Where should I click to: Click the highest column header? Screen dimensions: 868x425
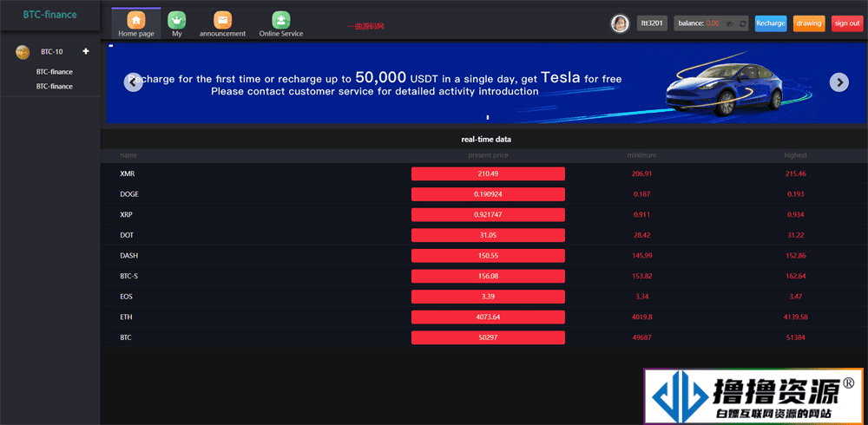pyautogui.click(x=795, y=155)
